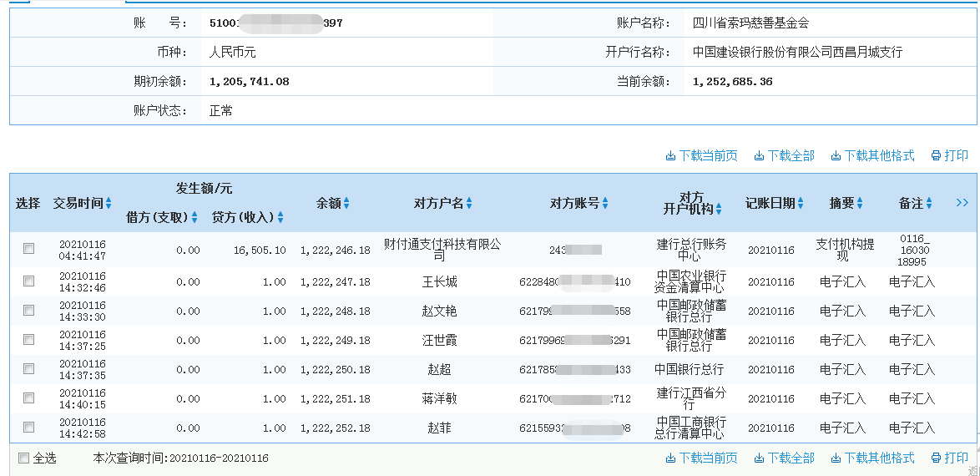The image size is (980, 476).
Task: Check the 赵文艳 row checkbox
Action: tap(28, 311)
